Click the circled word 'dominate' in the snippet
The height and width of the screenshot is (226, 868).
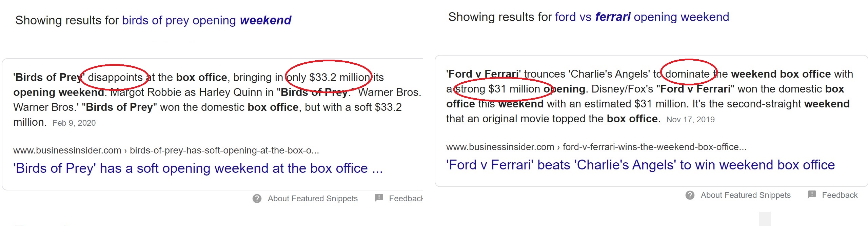coord(687,74)
